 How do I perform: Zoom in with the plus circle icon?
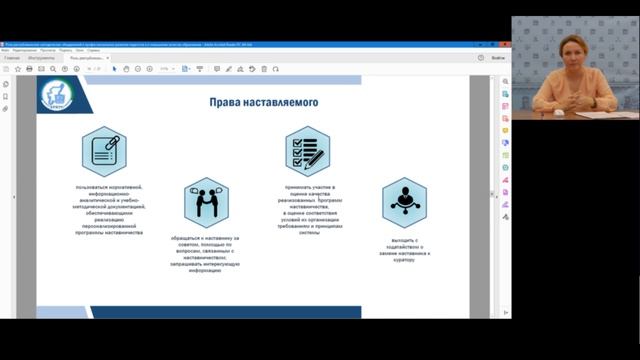[150, 69]
